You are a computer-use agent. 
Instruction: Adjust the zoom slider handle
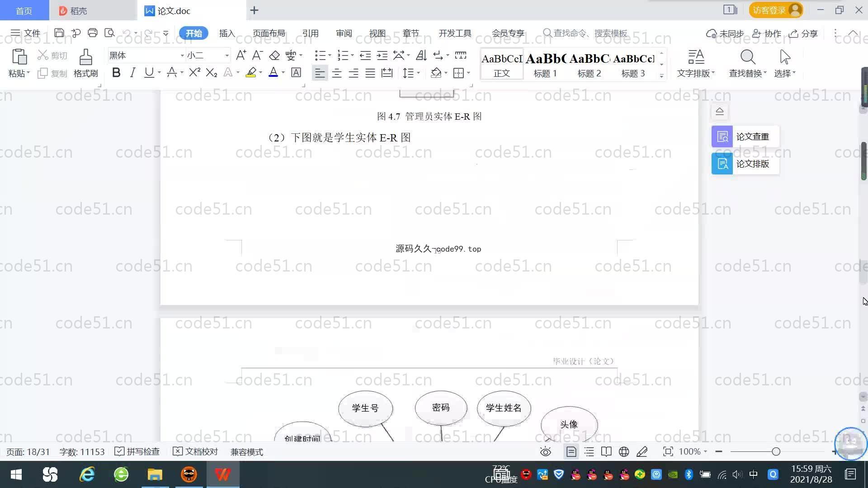[x=776, y=451]
